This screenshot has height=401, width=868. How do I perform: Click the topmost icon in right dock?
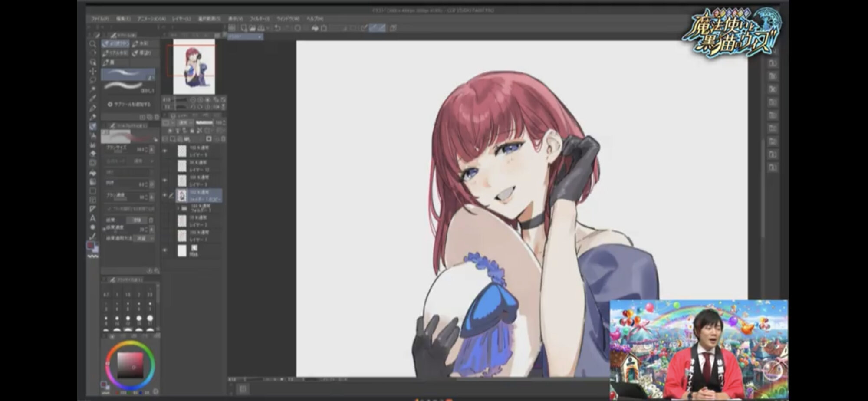point(773,63)
